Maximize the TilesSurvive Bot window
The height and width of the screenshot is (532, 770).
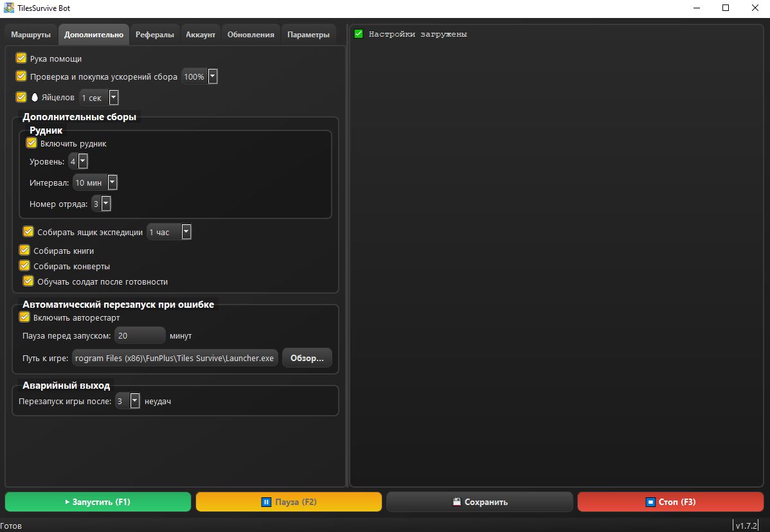click(726, 8)
